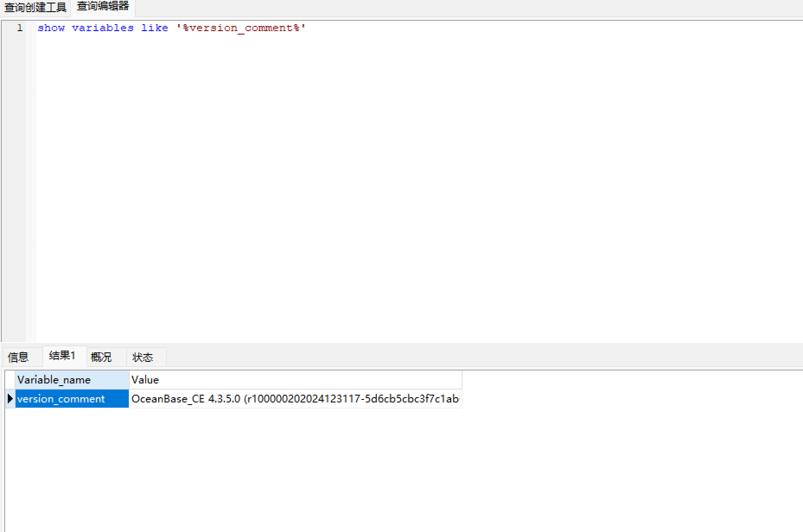Viewport: 803px width, 532px height.
Task: Place cursor in the 'variables' keyword
Action: click(103, 28)
